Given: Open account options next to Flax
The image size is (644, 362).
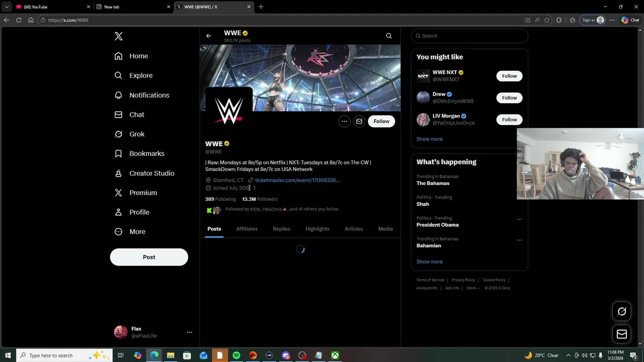Looking at the screenshot, I should [190, 332].
